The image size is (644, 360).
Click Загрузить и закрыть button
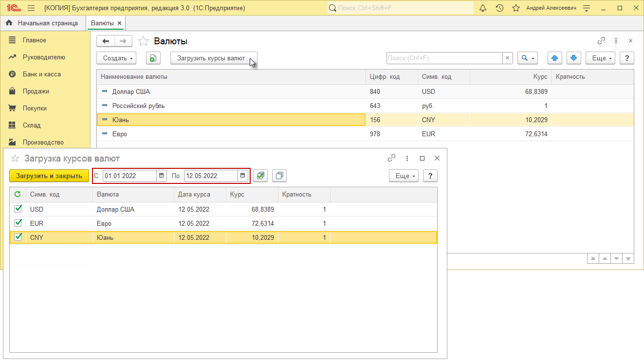(x=49, y=176)
